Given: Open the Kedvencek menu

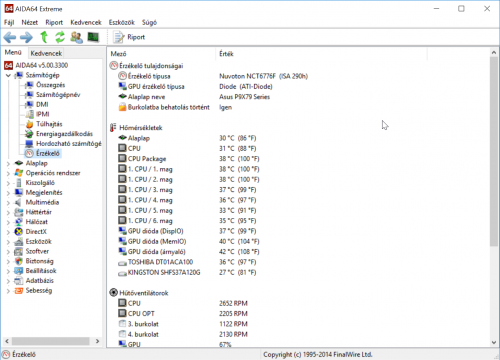Looking at the screenshot, I should point(86,22).
